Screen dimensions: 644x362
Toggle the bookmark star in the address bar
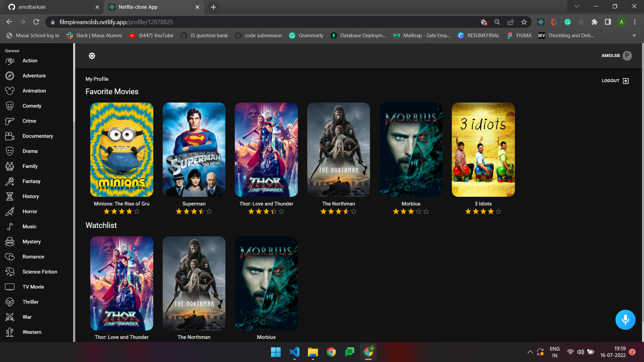pos(524,22)
